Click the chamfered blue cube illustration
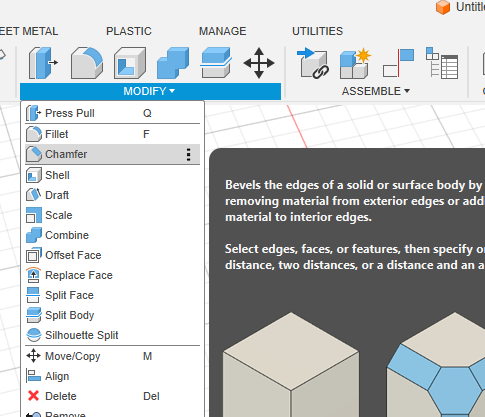 [436, 364]
